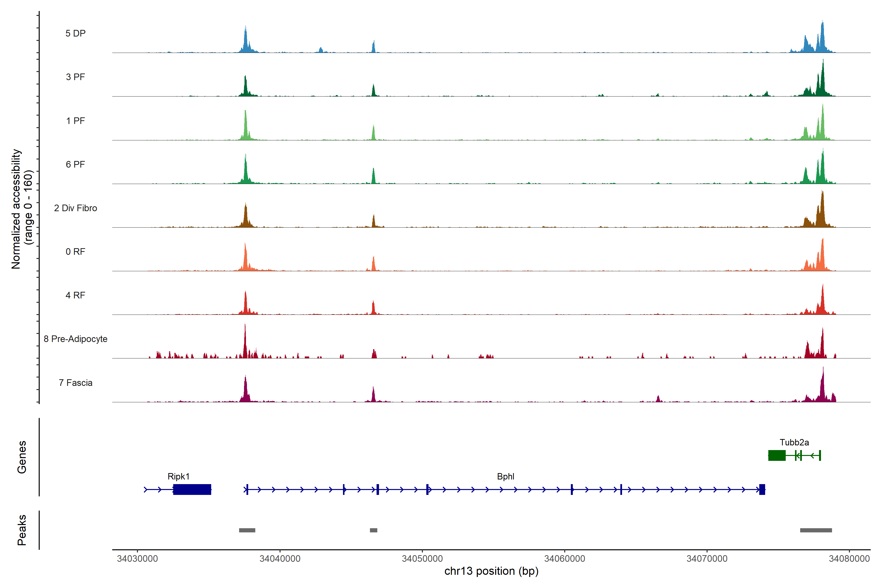The width and height of the screenshot is (882, 588).
Task: Click the 7 Fascia track label
Action: [75, 383]
